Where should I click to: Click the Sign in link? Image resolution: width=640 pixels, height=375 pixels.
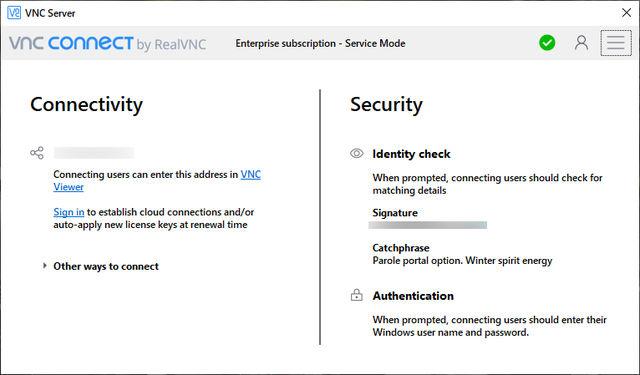69,212
